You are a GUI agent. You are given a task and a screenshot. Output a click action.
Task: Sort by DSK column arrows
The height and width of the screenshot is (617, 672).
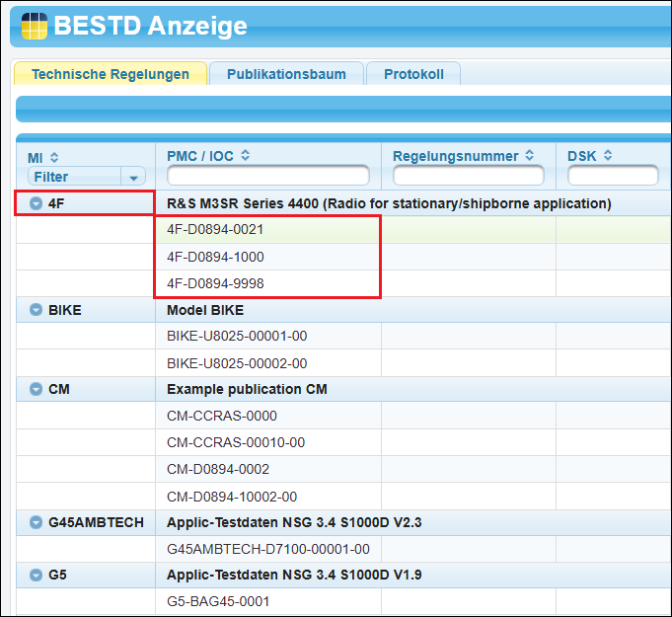[608, 155]
